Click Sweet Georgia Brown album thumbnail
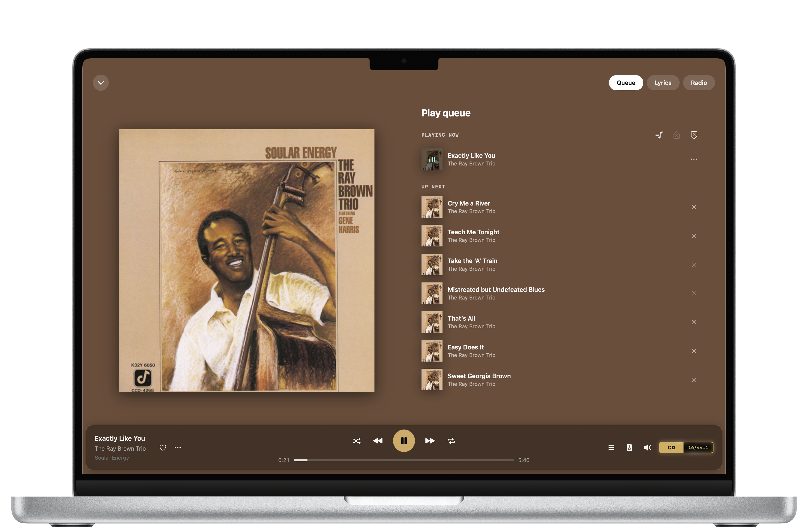This screenshot has height=532, width=808. pyautogui.click(x=432, y=380)
